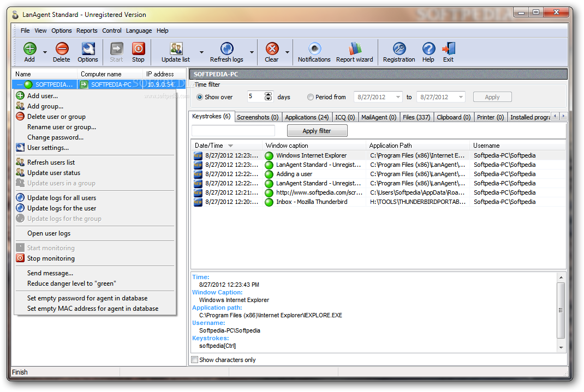Open the Reports menu
This screenshot has width=584, height=392.
coord(87,31)
